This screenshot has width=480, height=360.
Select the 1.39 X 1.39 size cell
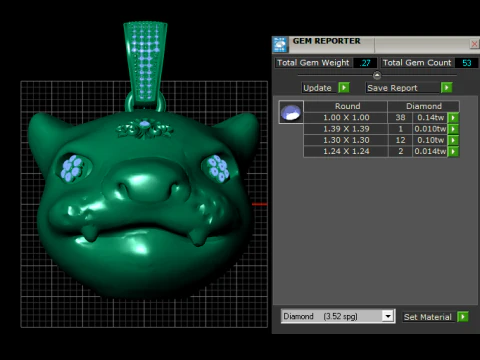[x=346, y=129]
